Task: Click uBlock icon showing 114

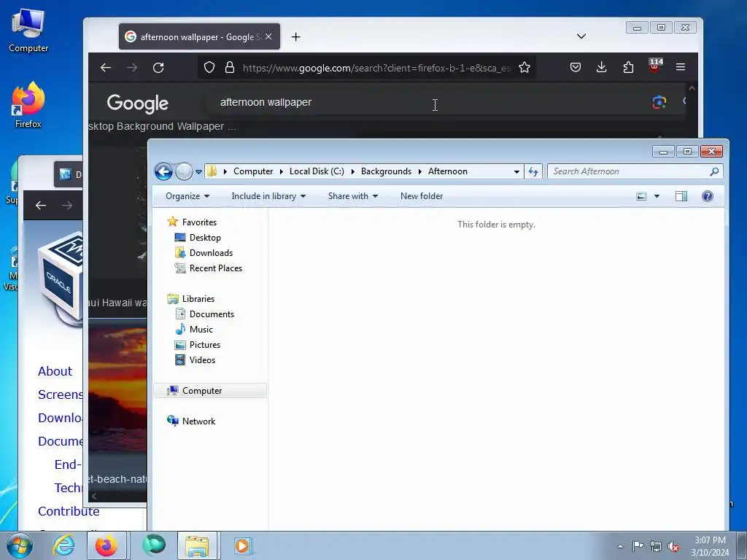Action: 655,66
